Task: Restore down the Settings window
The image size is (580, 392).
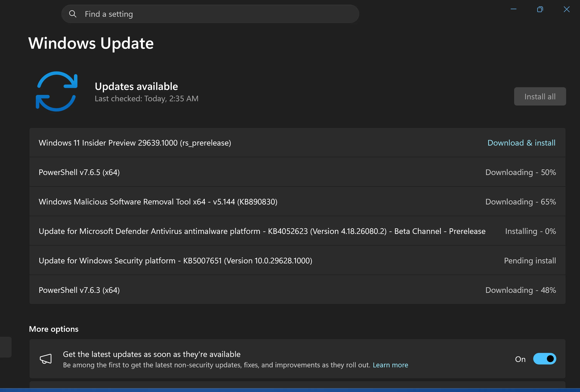Action: (x=540, y=9)
